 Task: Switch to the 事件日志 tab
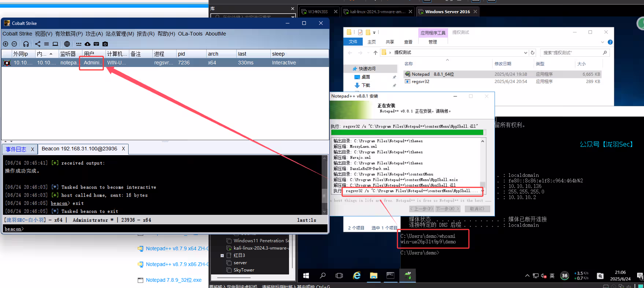tap(16, 149)
